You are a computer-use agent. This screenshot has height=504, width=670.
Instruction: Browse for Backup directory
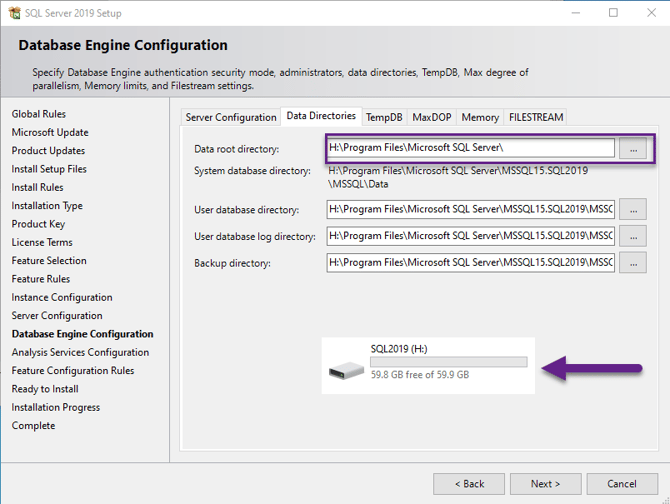click(632, 263)
